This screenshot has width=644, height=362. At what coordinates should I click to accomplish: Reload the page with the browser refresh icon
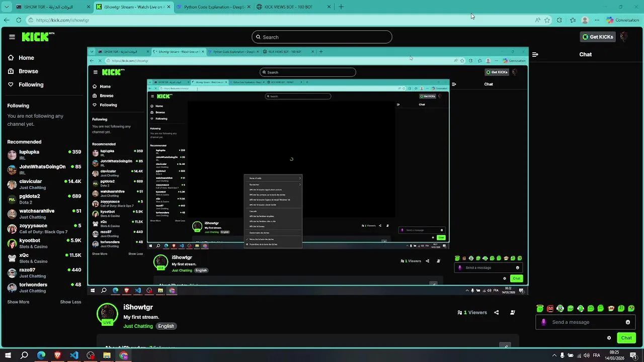[x=19, y=20]
